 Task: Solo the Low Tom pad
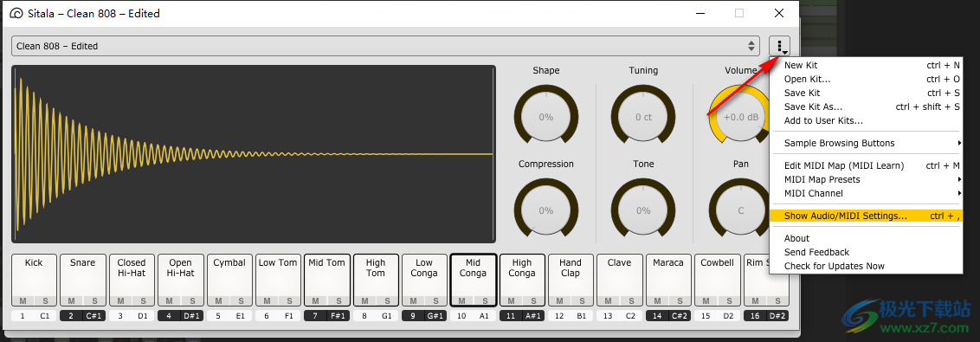tap(289, 300)
